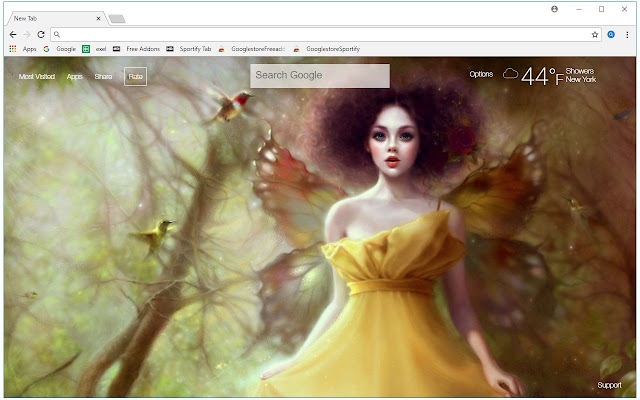
Task: Open Chrome three-dot menu
Action: pyautogui.click(x=627, y=35)
